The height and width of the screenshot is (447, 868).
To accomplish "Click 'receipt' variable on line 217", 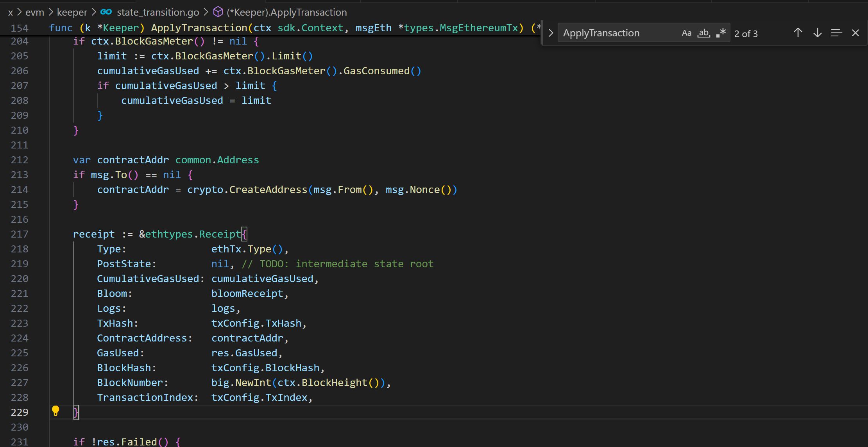I will (x=94, y=234).
